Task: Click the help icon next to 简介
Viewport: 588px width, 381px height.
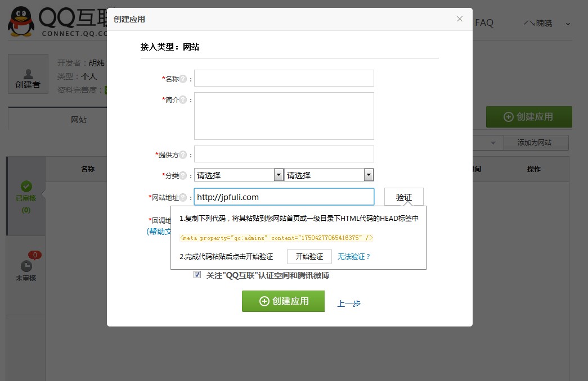Action: tap(183, 99)
